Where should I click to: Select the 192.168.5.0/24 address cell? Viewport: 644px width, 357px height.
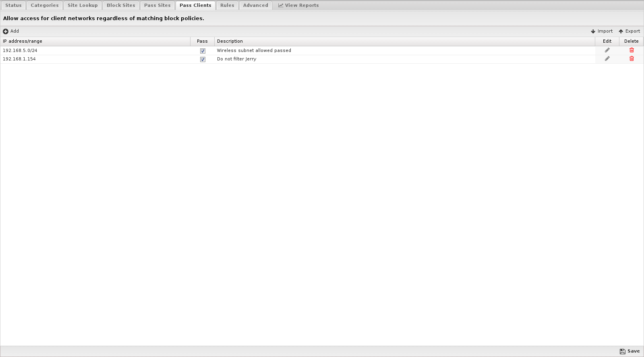[95, 51]
